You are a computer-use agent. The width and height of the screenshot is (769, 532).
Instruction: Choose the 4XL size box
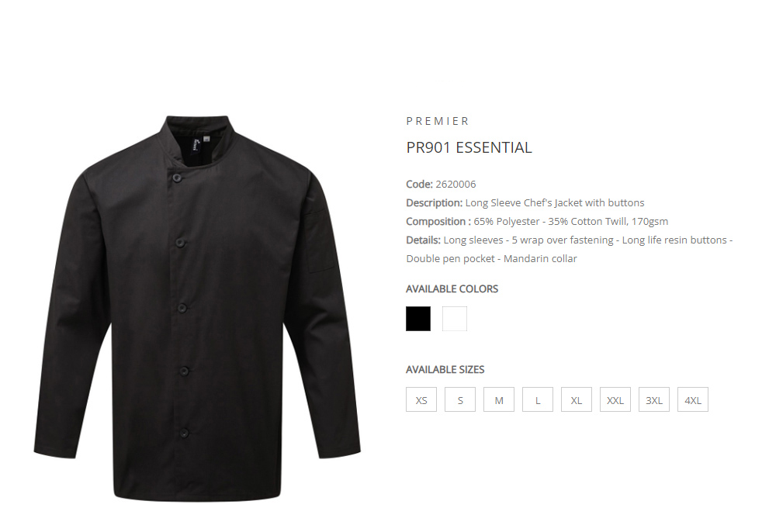point(692,399)
